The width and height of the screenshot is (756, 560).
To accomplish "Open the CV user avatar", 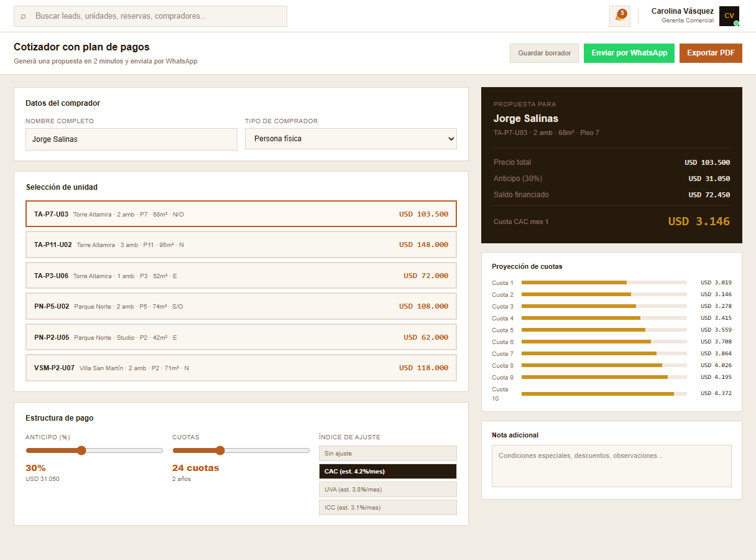I will [729, 16].
